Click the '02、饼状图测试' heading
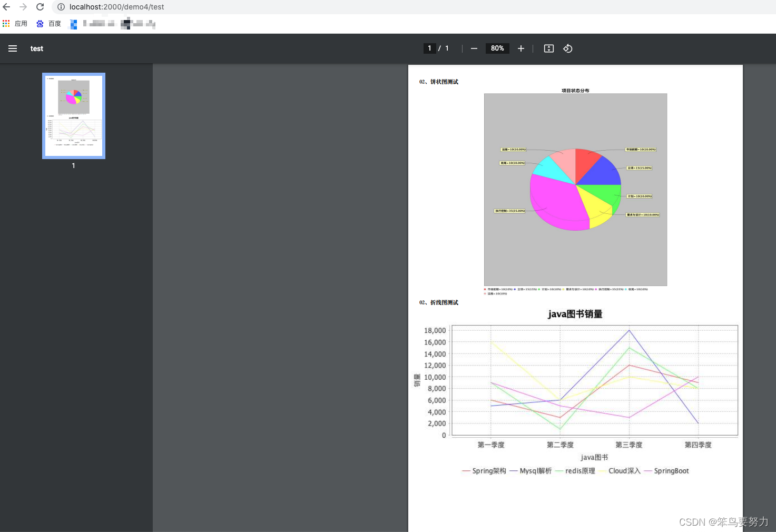The height and width of the screenshot is (532, 776). pyautogui.click(x=439, y=82)
